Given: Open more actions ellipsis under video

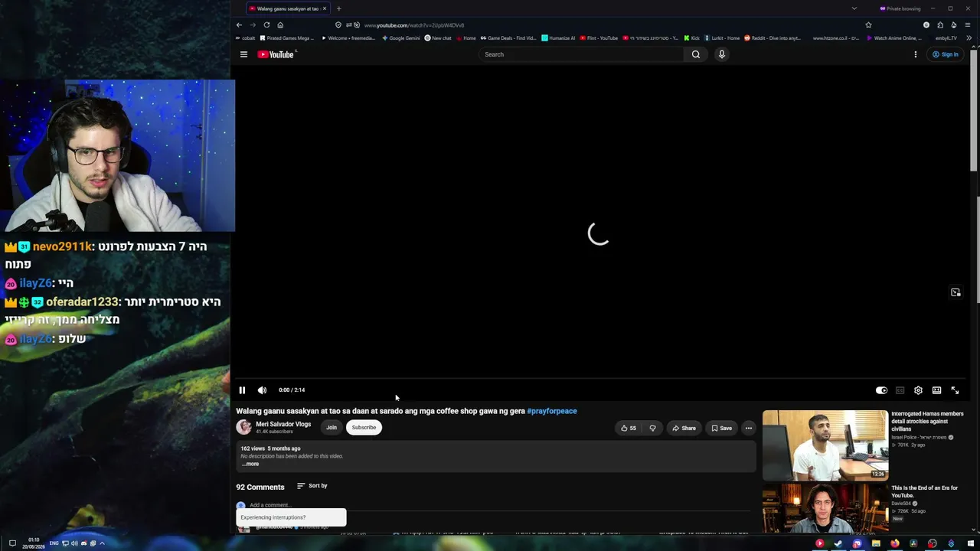Looking at the screenshot, I should click(749, 429).
